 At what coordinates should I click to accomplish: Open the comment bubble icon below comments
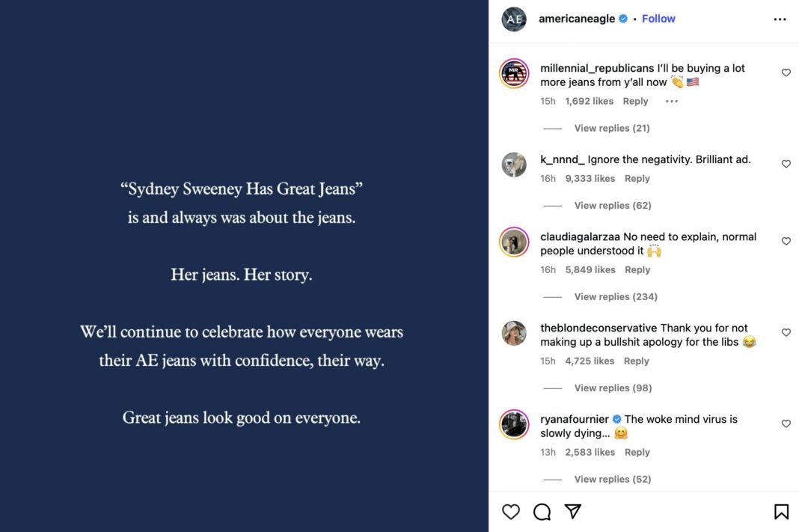click(x=542, y=512)
